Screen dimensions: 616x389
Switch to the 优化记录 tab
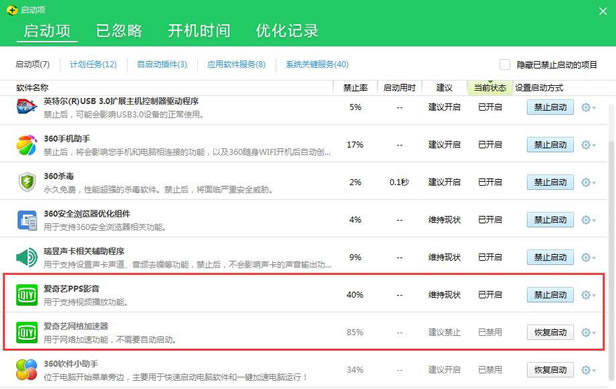coord(287,31)
